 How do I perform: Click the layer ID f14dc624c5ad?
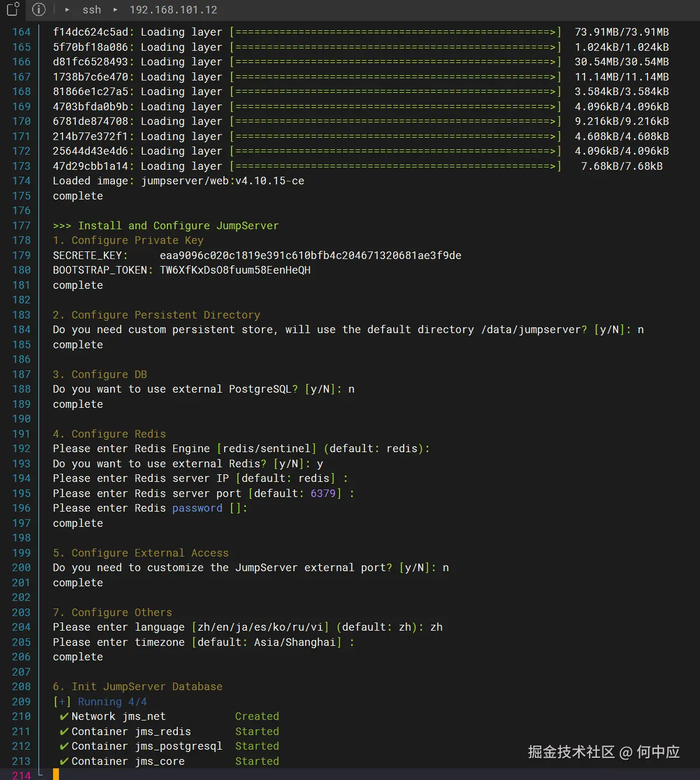90,32
